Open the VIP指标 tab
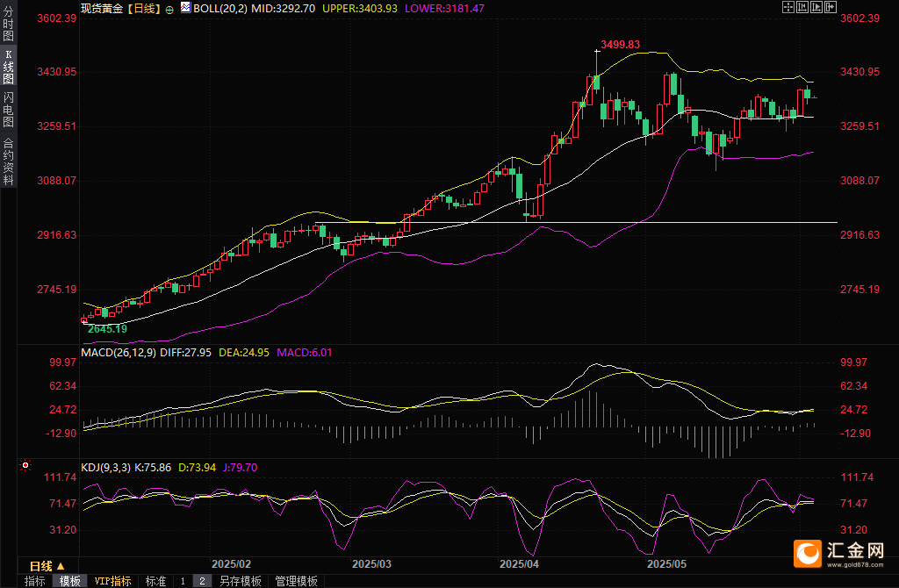This screenshot has height=588, width=899. [112, 581]
